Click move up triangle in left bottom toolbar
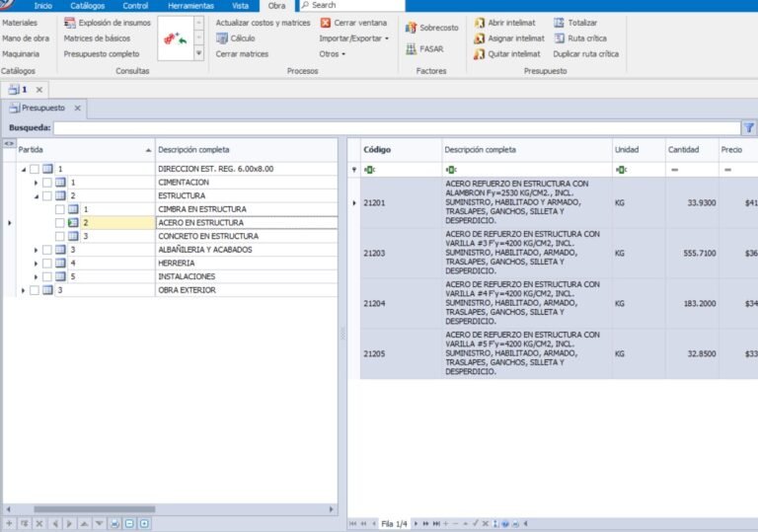This screenshot has height=532, width=758. pyautogui.click(x=85, y=523)
